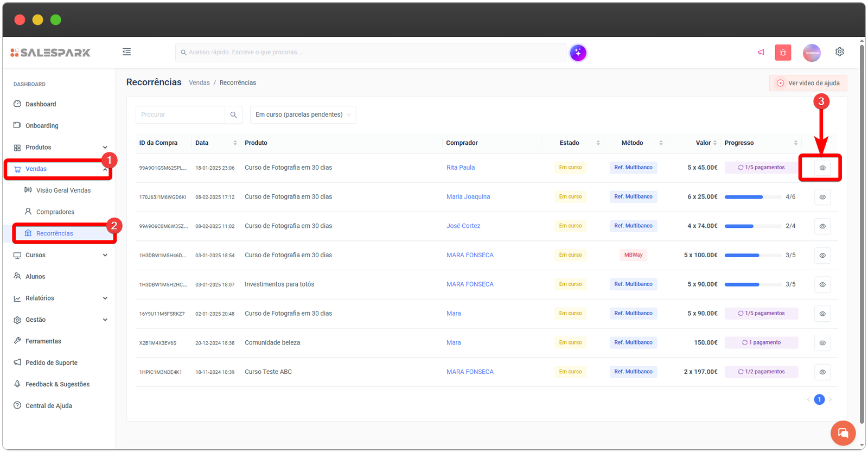Image resolution: width=868 pixels, height=452 pixels.
Task: Open buyer link José Cortez
Action: pos(463,226)
